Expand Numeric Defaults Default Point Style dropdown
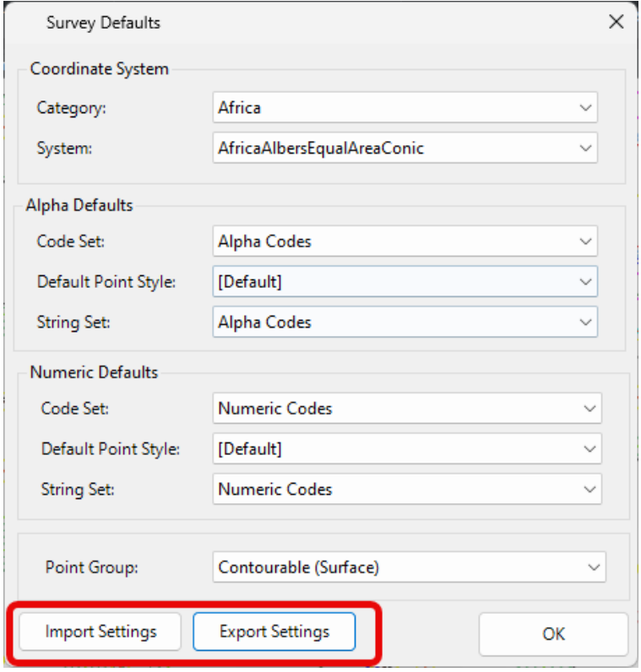Image resolution: width=641 pixels, height=672 pixels. (407, 449)
